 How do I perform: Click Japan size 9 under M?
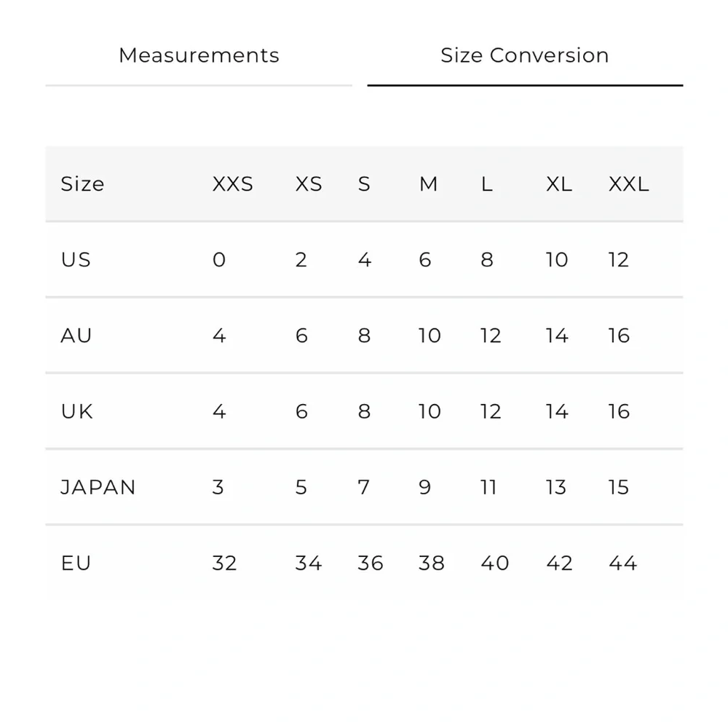(425, 487)
